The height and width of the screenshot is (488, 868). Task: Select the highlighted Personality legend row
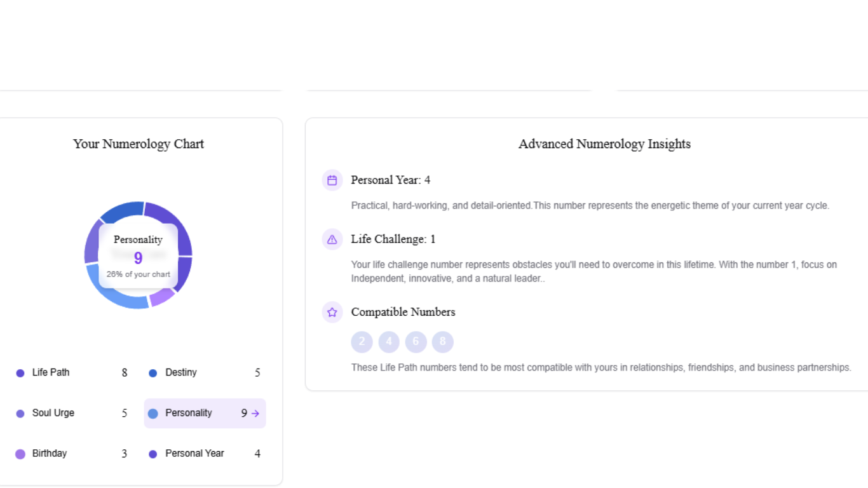pyautogui.click(x=205, y=414)
